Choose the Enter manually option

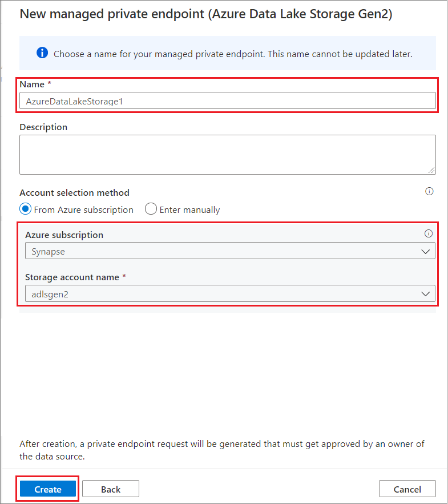click(151, 209)
